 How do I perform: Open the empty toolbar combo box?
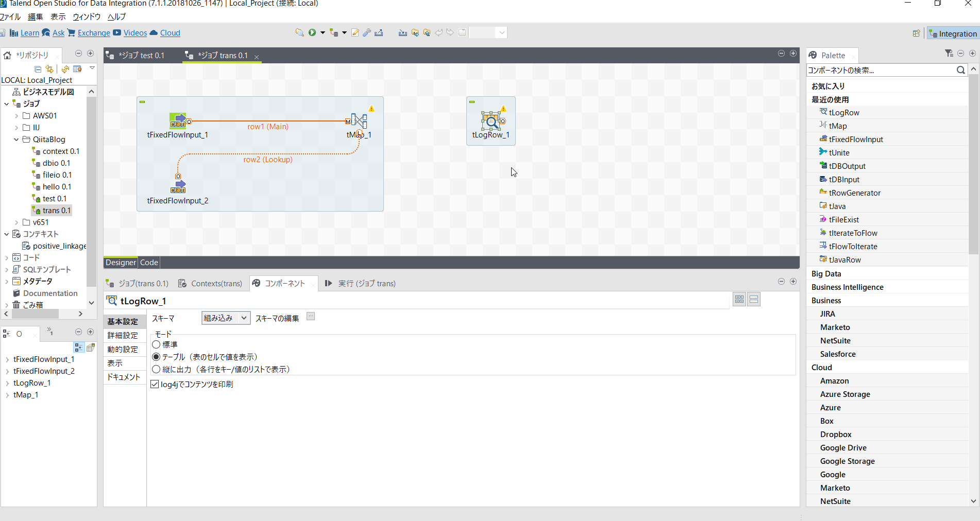[488, 32]
